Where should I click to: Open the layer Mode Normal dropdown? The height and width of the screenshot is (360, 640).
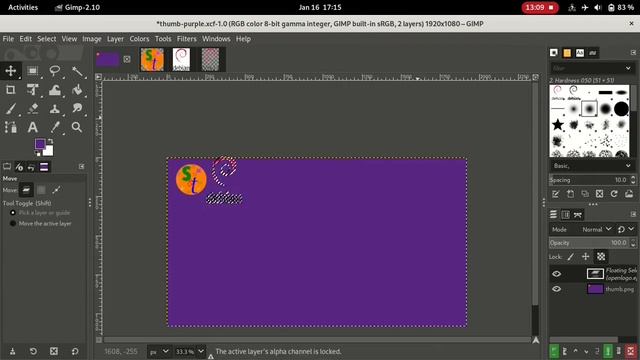point(597,229)
